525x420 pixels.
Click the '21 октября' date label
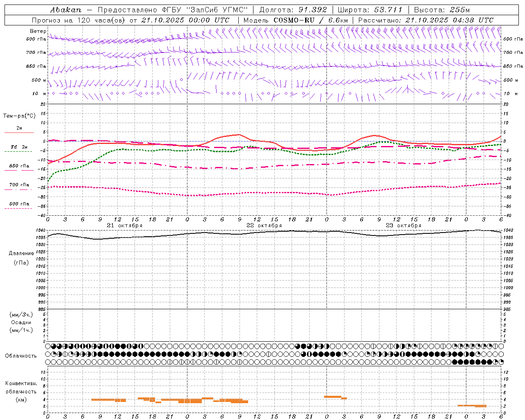coord(125,226)
